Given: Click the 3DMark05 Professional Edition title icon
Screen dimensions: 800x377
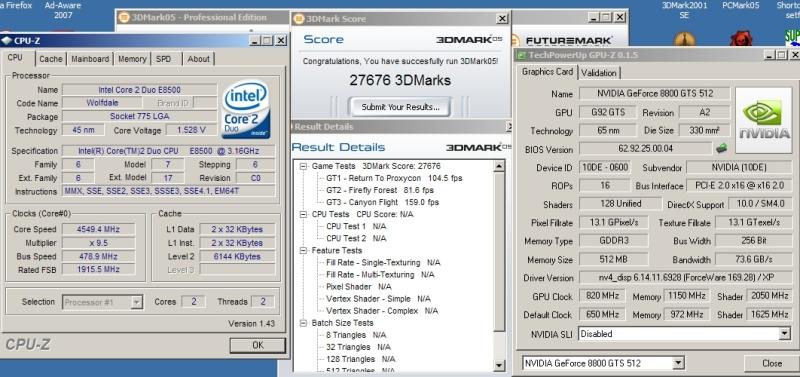Looking at the screenshot, I should (123, 17).
